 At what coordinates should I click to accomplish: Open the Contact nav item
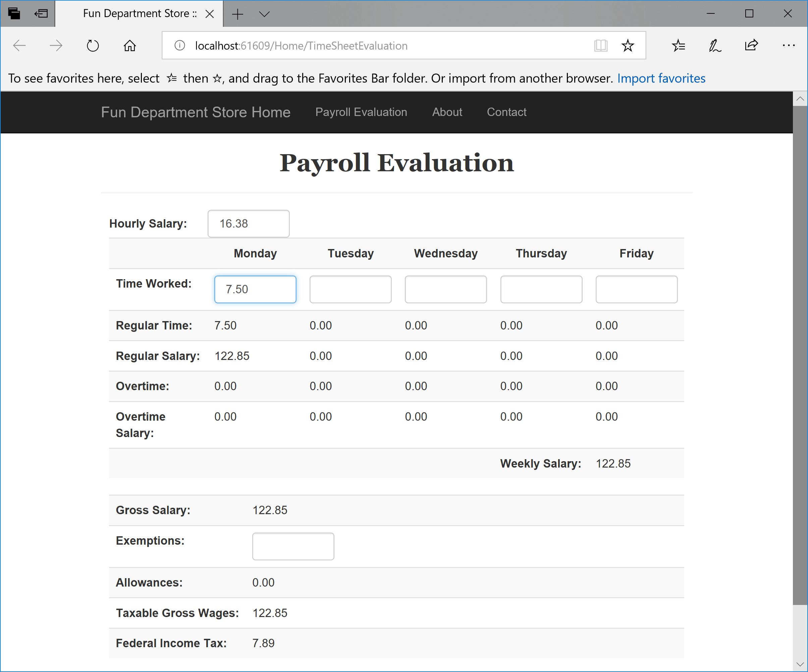[x=506, y=112]
